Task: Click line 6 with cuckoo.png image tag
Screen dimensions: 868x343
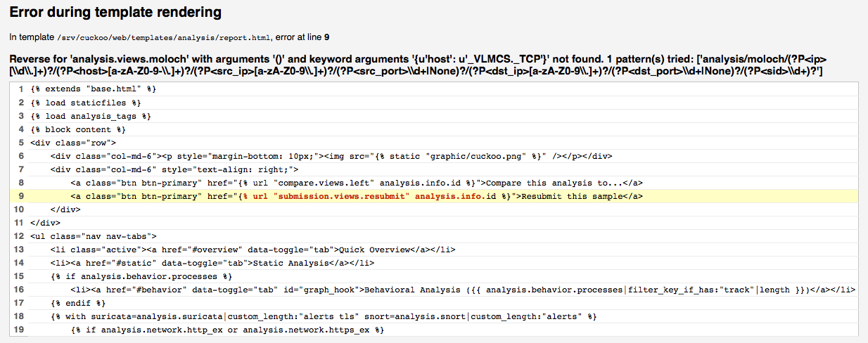Action: tap(434, 156)
